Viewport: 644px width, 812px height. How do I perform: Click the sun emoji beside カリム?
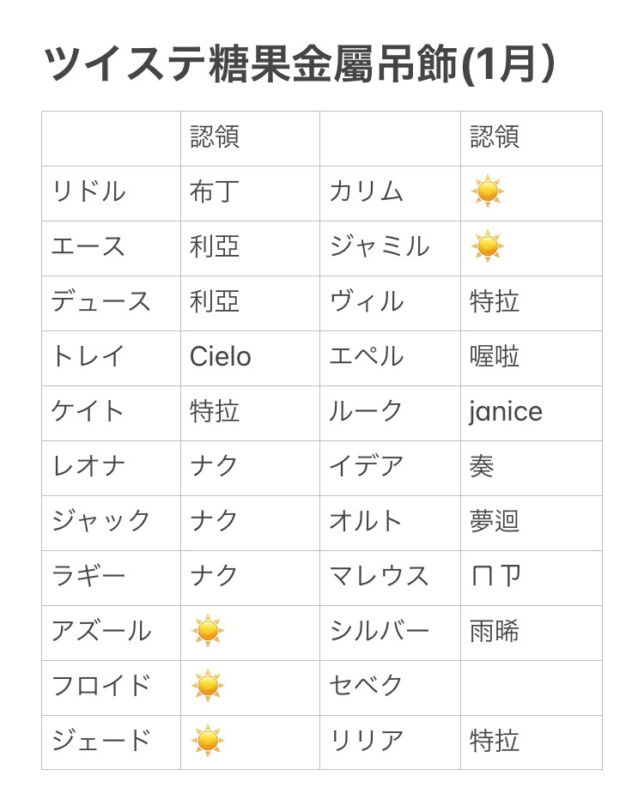click(x=487, y=191)
